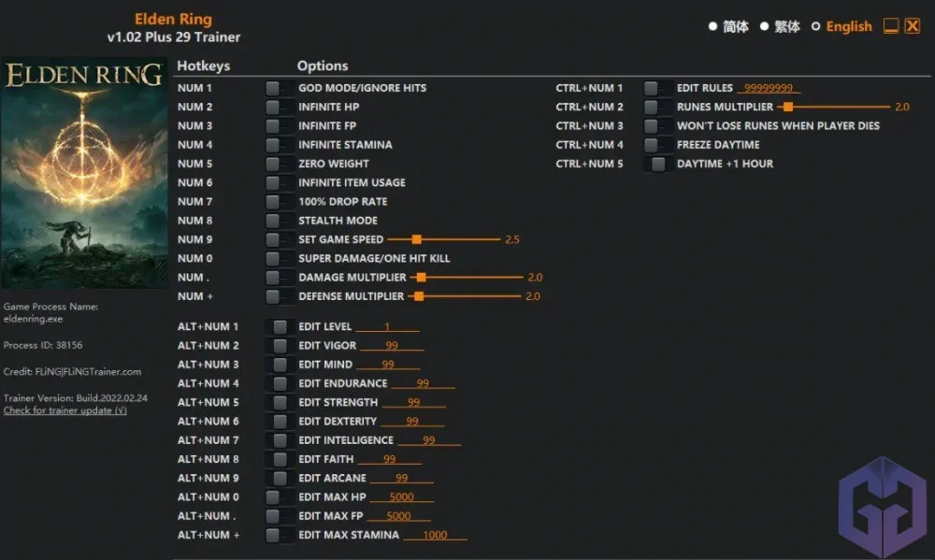Enable Zero Weight option
The height and width of the screenshot is (560, 935).
pos(274,164)
